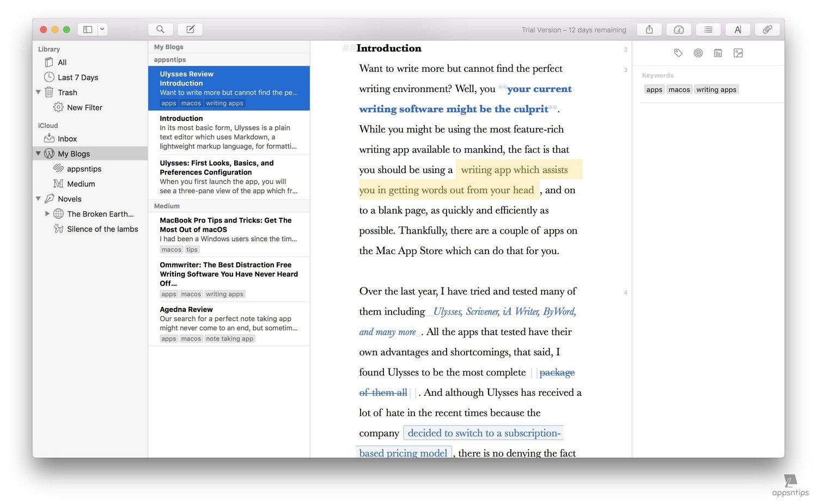Image resolution: width=817 pixels, height=504 pixels.
Task: Toggle the sidebar view button
Action: 88,29
